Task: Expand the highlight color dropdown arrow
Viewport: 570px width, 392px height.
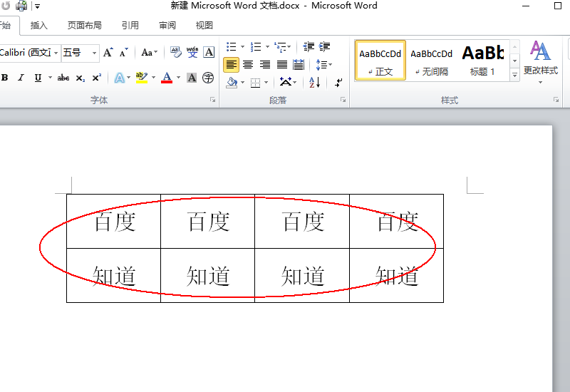Action: click(x=153, y=78)
